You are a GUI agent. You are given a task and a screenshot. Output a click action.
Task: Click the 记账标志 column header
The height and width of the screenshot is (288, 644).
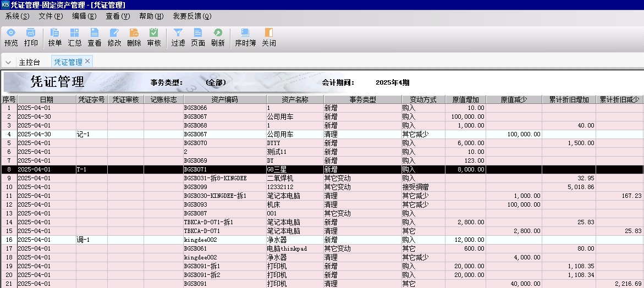click(x=163, y=99)
